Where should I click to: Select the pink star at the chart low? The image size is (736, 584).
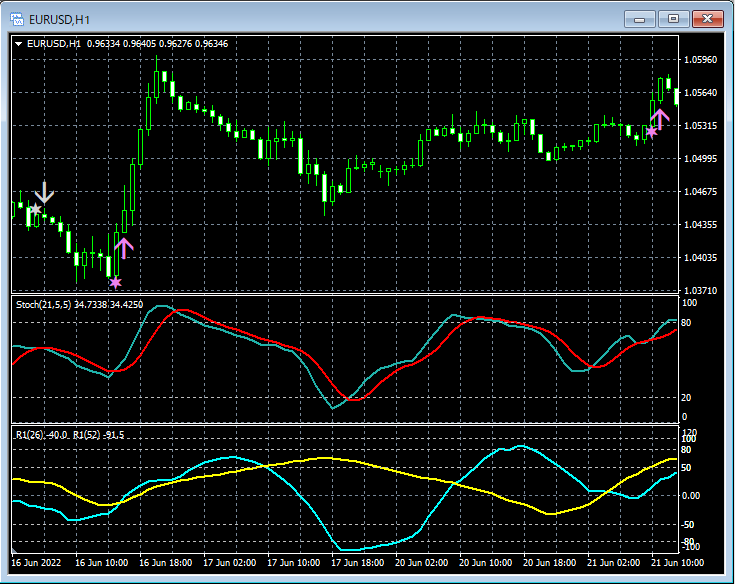115,283
